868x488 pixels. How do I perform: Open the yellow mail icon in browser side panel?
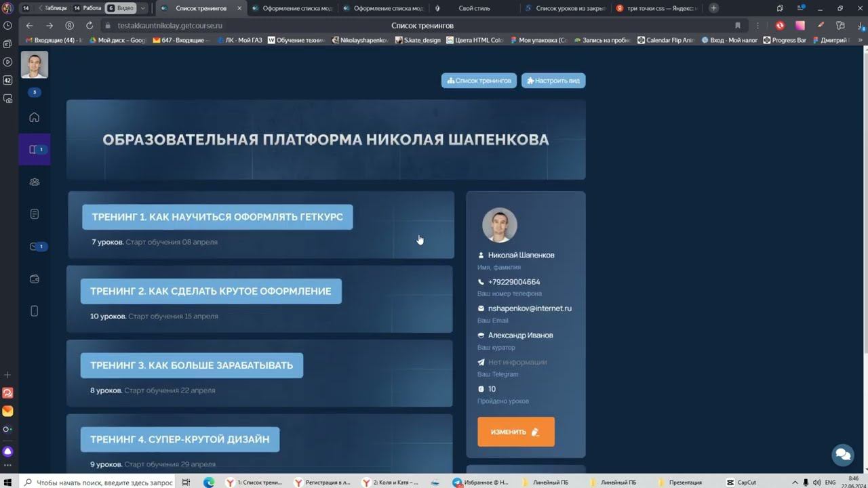[7, 411]
